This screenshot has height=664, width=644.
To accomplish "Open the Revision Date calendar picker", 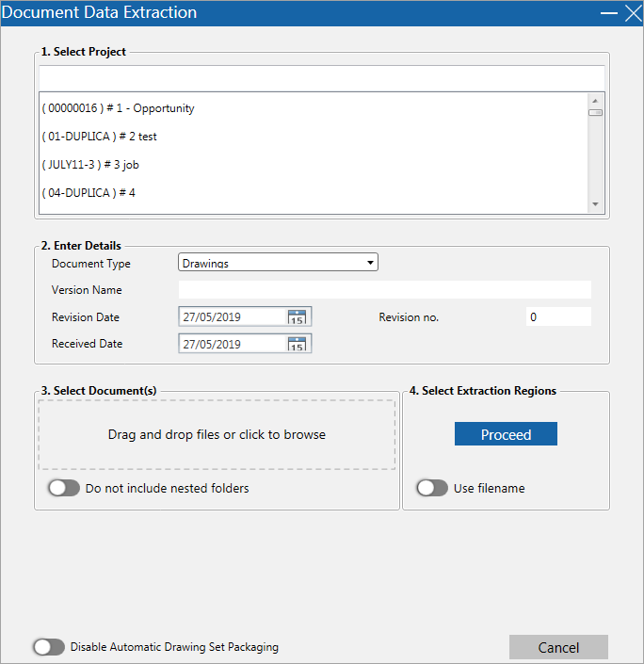I will point(297,316).
